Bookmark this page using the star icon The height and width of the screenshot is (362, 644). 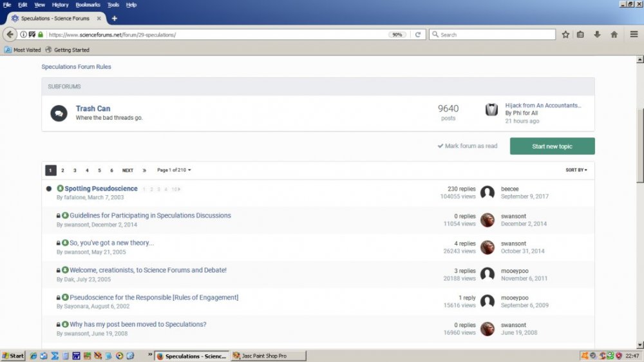pyautogui.click(x=565, y=34)
